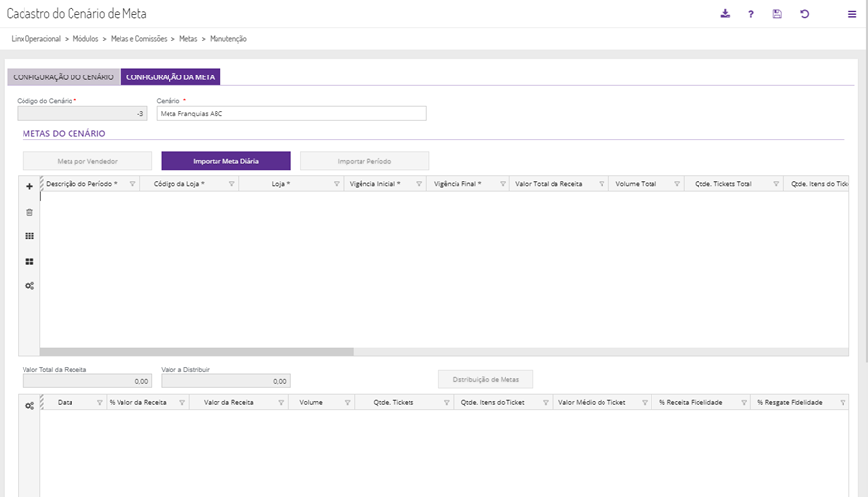868x497 pixels.
Task: Filter the Valor Total da Receita column
Action: tap(602, 184)
